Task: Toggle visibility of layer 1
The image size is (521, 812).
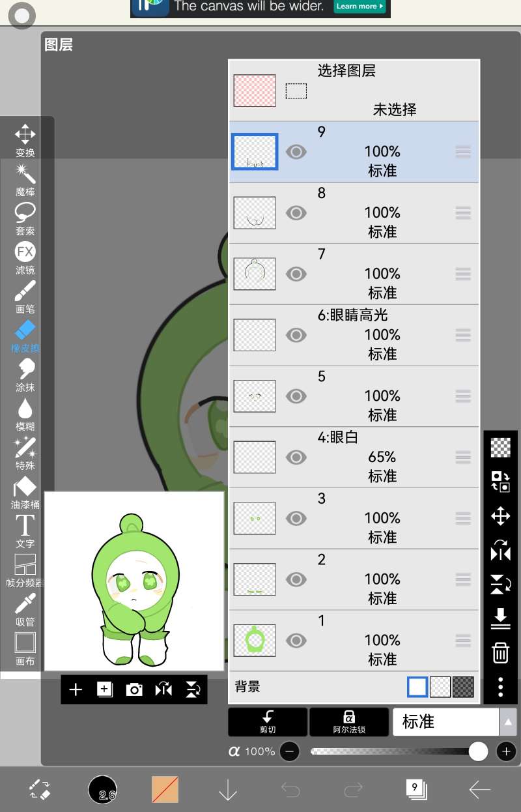Action: pos(296,640)
